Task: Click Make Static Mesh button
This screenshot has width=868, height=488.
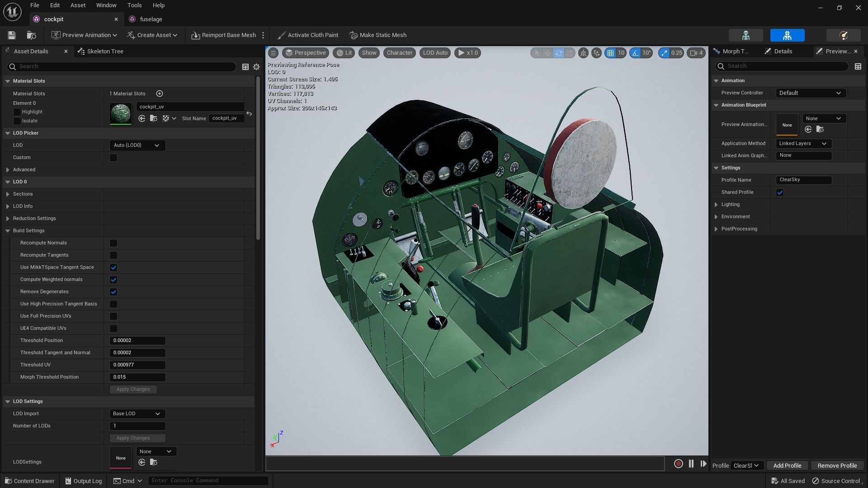Action: pyautogui.click(x=378, y=35)
